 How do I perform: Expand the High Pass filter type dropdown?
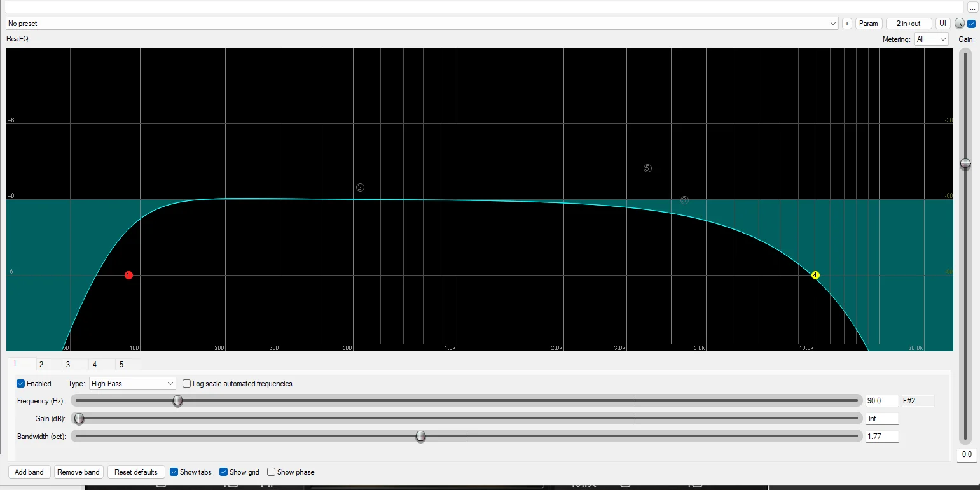132,384
